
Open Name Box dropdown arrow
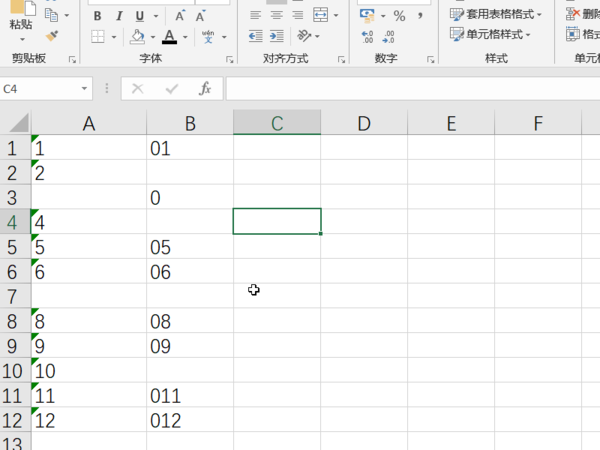coord(84,89)
